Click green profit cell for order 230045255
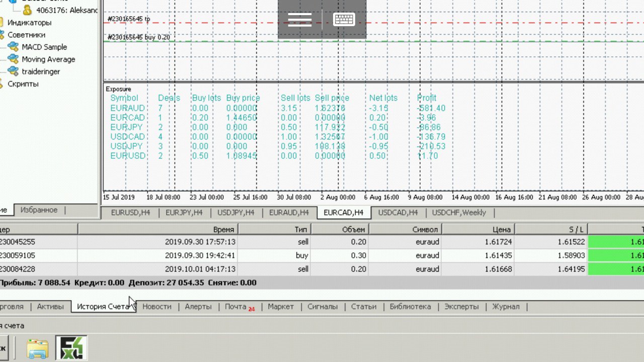This screenshot has width=644, height=362. click(x=616, y=242)
